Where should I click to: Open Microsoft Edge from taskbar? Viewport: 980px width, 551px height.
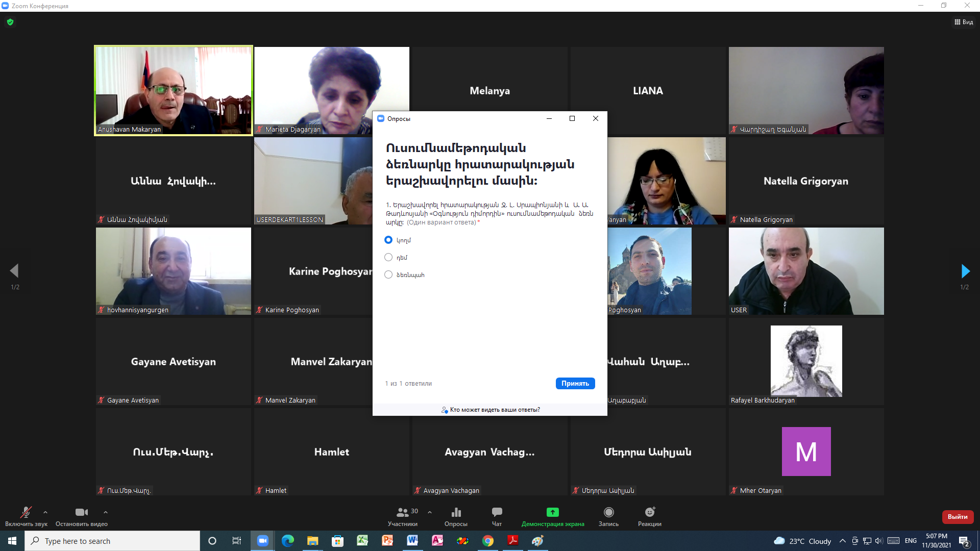pyautogui.click(x=287, y=541)
